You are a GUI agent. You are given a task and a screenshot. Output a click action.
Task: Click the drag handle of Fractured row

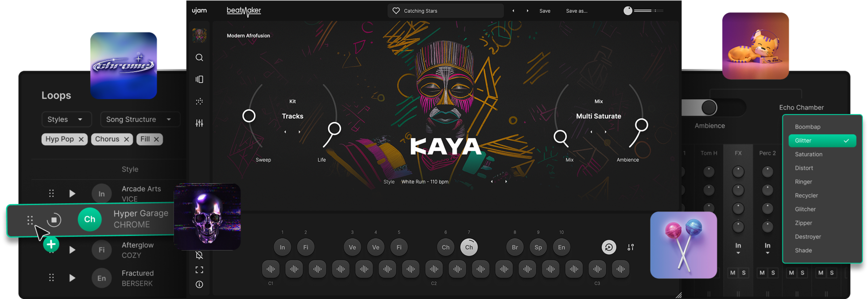point(51,278)
